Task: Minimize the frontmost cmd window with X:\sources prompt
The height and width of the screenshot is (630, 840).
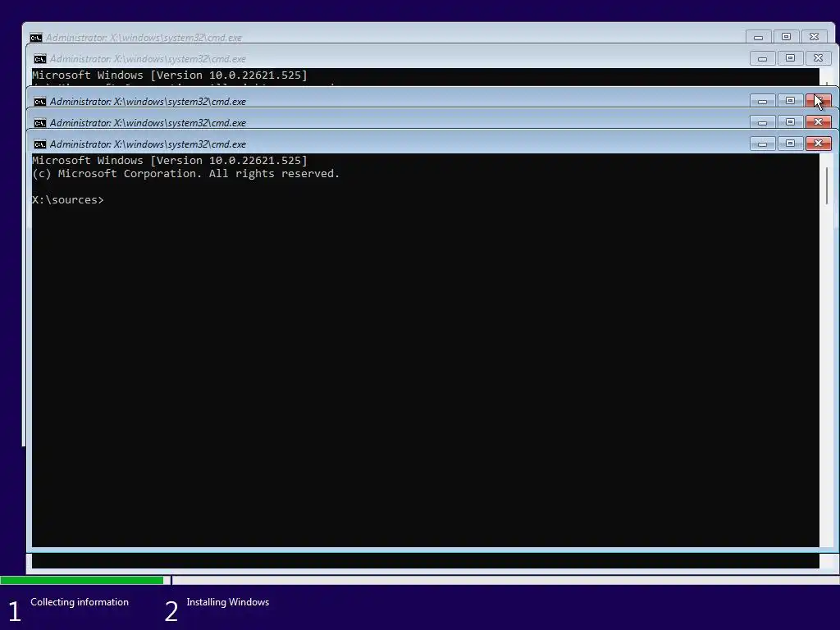Action: [762, 144]
